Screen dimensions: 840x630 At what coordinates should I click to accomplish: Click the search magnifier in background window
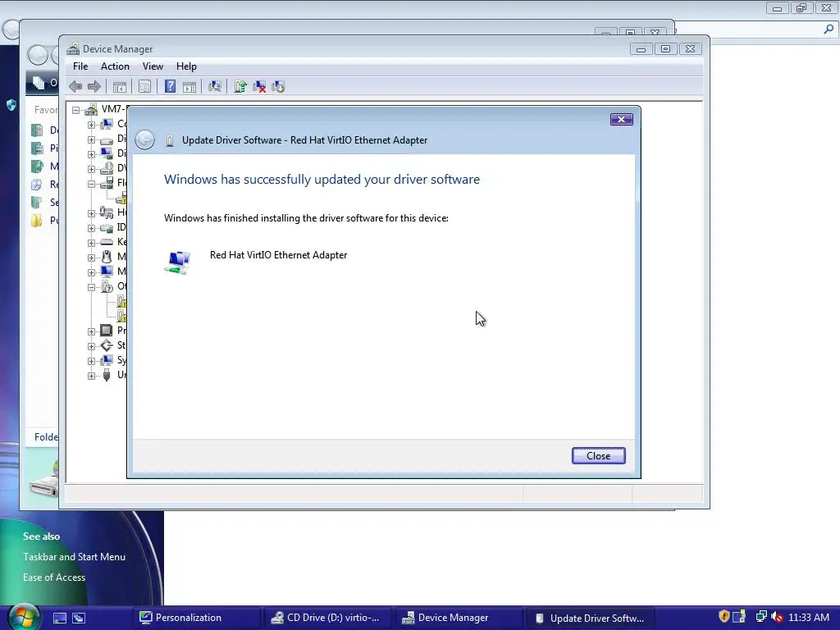click(829, 30)
